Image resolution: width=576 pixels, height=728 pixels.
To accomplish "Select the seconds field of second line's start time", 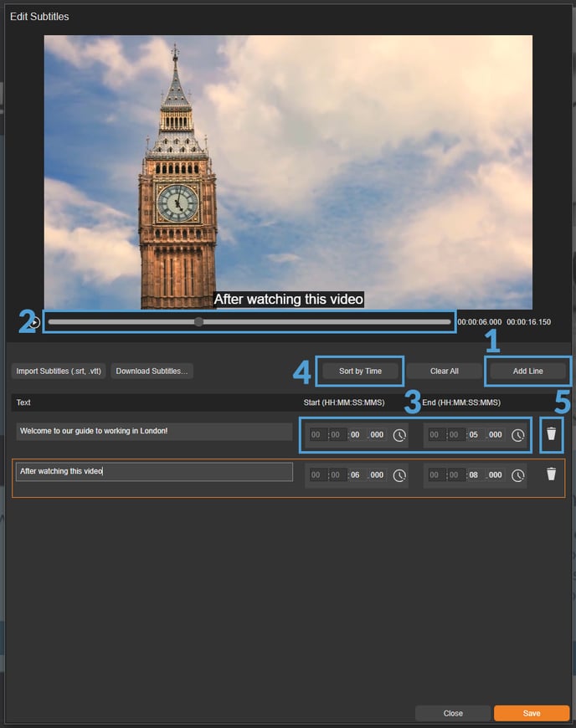I will point(355,475).
